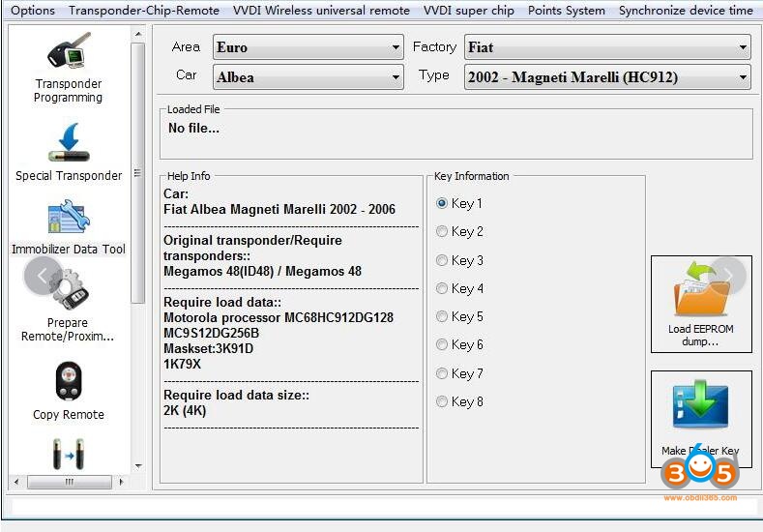Open the Area dropdown showing Euro
Screen dimensions: 763x532
click(308, 47)
